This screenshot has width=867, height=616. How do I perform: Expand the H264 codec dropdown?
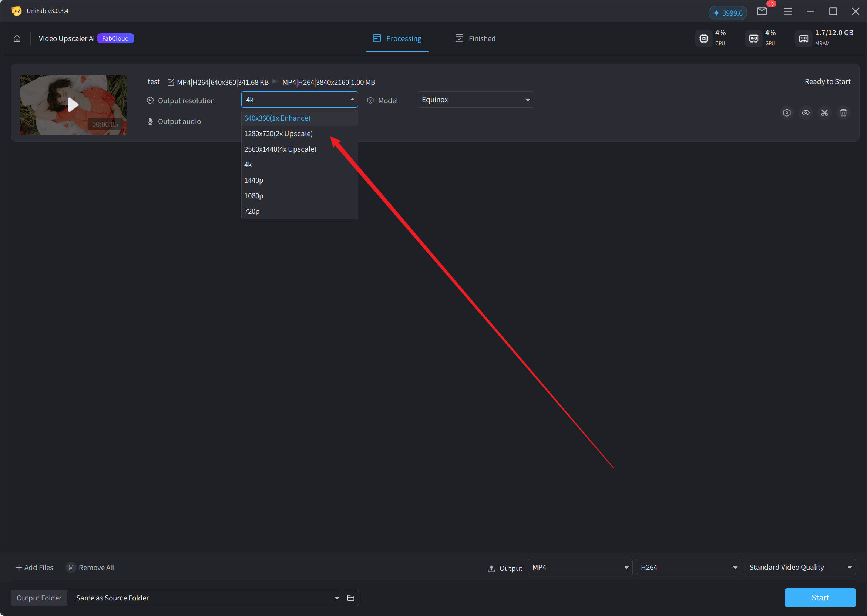pyautogui.click(x=688, y=567)
